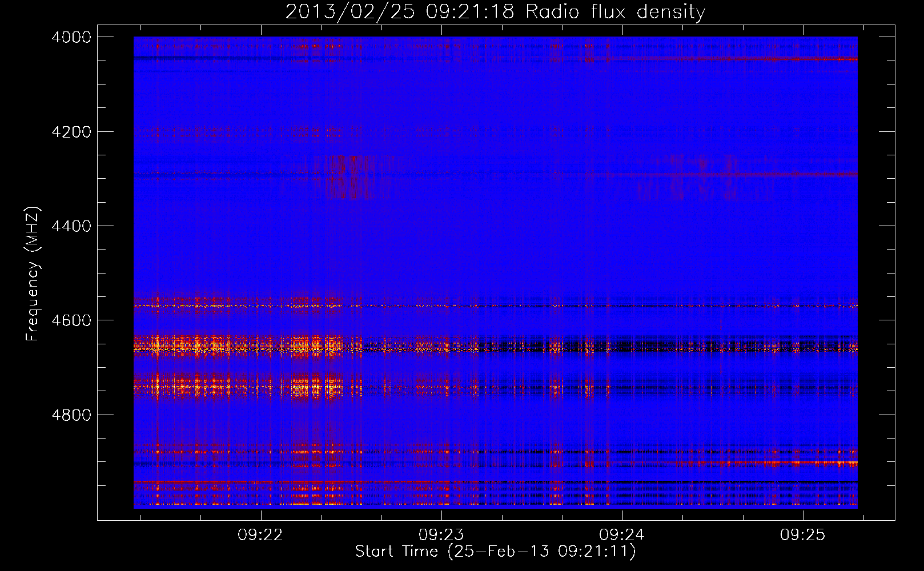The image size is (924, 571).
Task: Click the 4600 frequency tick label
Action: coord(71,320)
